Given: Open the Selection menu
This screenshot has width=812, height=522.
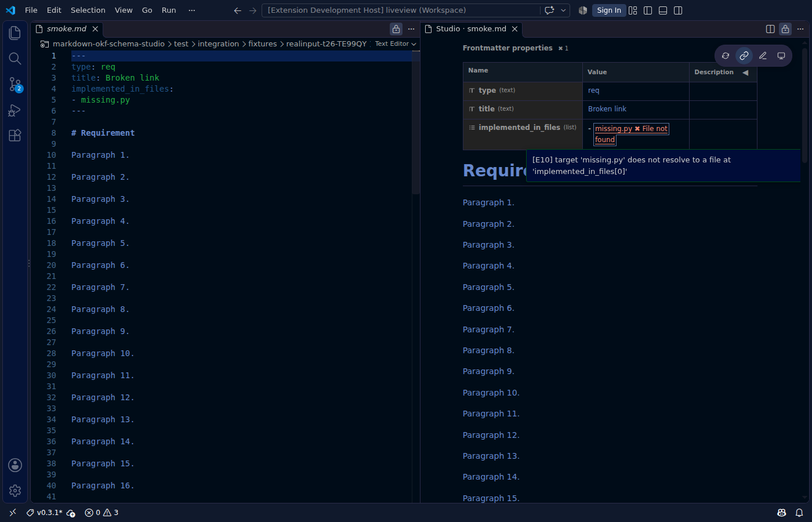Looking at the screenshot, I should pyautogui.click(x=88, y=10).
